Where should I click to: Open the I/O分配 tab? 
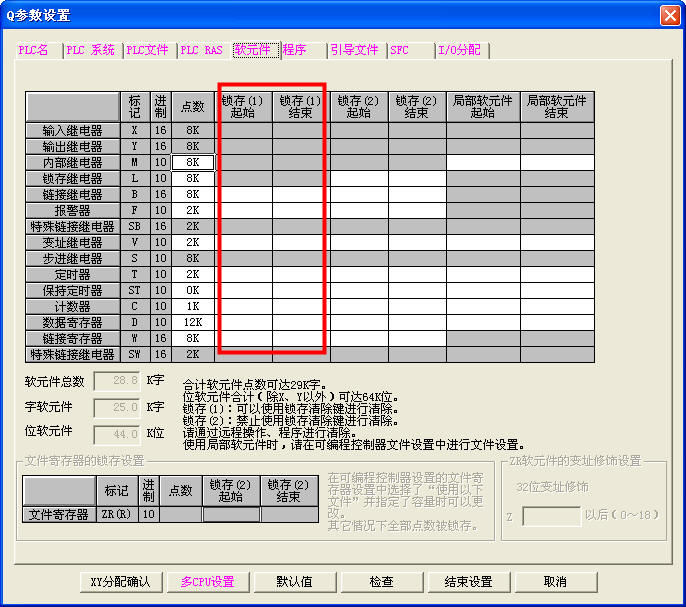tap(459, 50)
